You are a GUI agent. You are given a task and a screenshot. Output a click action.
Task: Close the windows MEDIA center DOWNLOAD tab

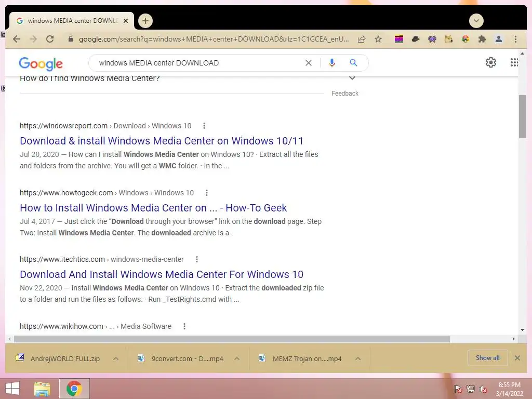[126, 21]
